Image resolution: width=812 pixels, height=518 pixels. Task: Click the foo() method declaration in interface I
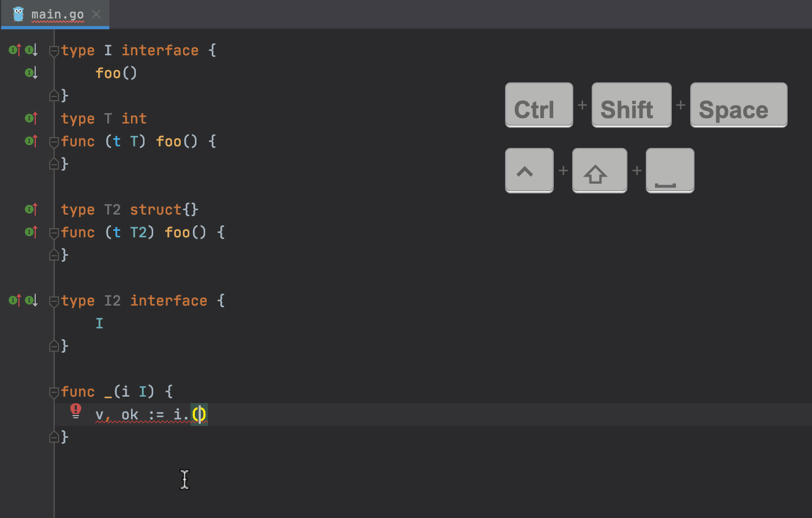click(x=116, y=73)
